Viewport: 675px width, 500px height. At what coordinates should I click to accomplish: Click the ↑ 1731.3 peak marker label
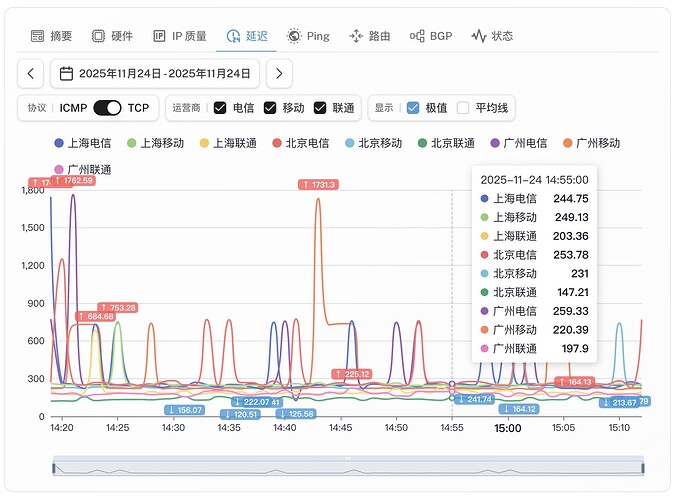tap(319, 184)
